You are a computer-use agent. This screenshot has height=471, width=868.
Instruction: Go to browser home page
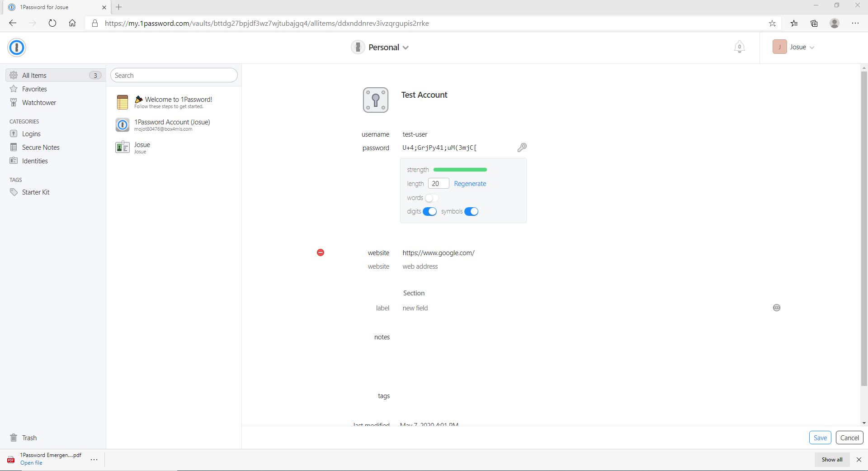click(x=72, y=23)
